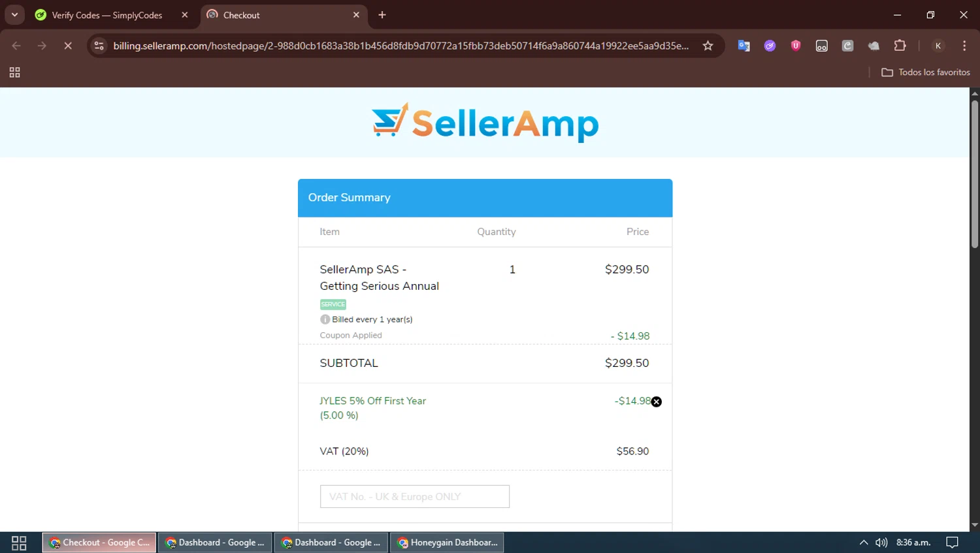Click the item price $299.50 in the product row
This screenshot has width=980, height=553.
pos(627,269)
